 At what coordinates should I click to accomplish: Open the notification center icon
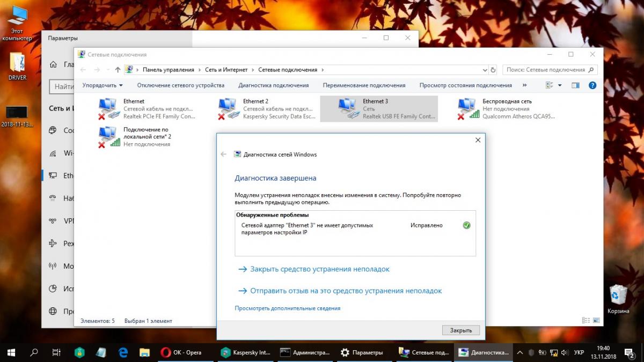click(631, 352)
